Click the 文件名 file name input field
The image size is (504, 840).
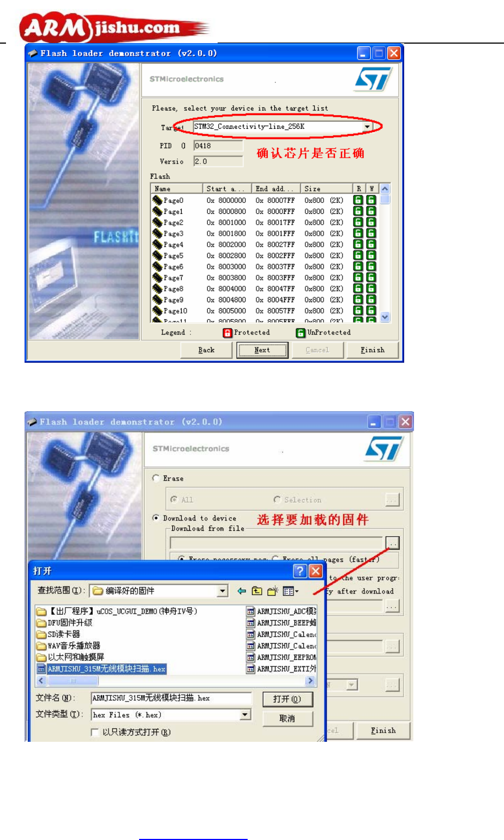[171, 698]
